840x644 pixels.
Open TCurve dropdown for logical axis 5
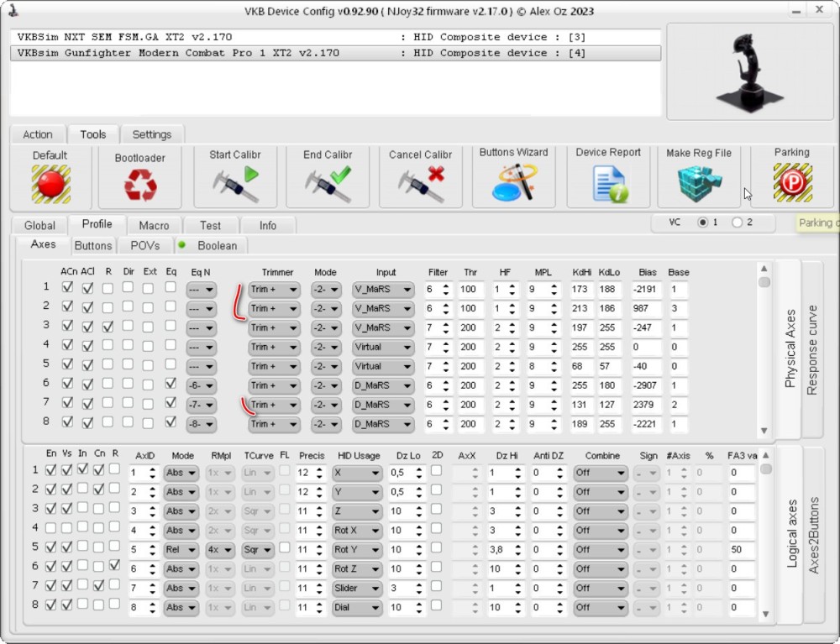[258, 550]
